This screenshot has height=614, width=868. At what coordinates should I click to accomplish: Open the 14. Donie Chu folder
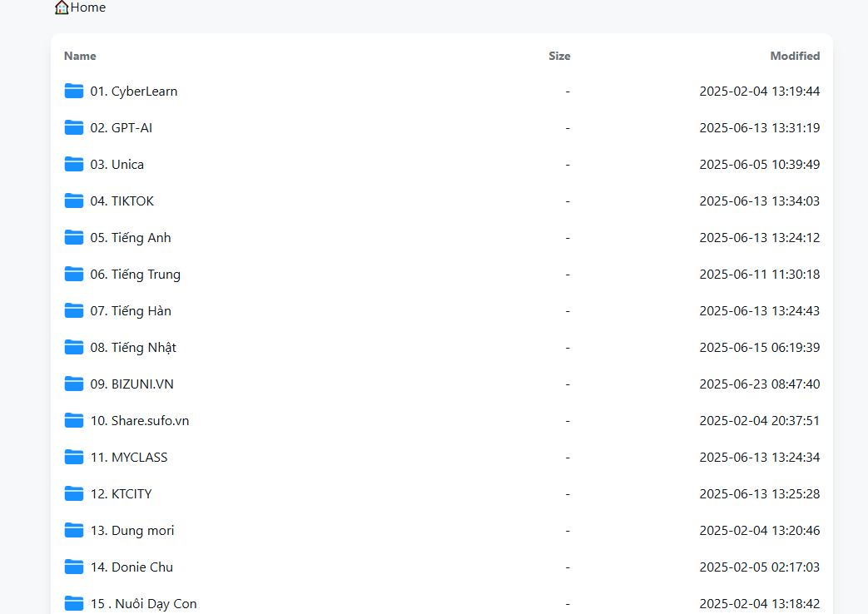[131, 567]
